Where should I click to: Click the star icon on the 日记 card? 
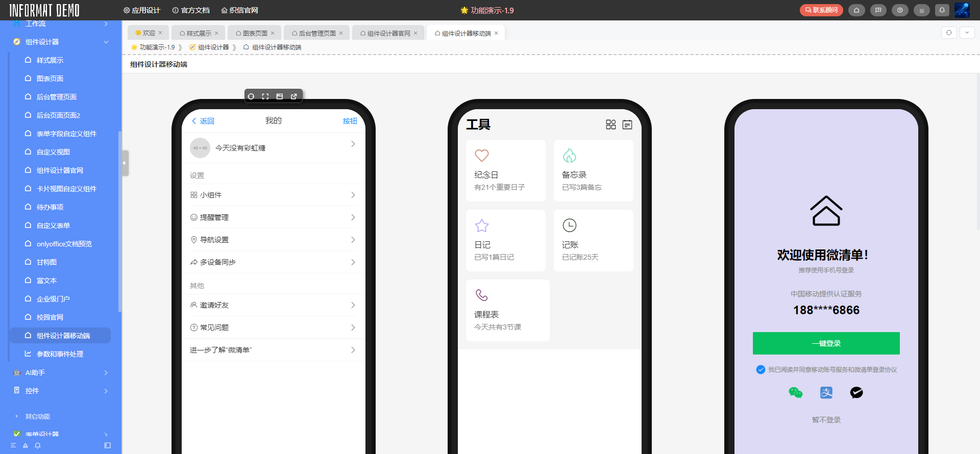tap(482, 225)
